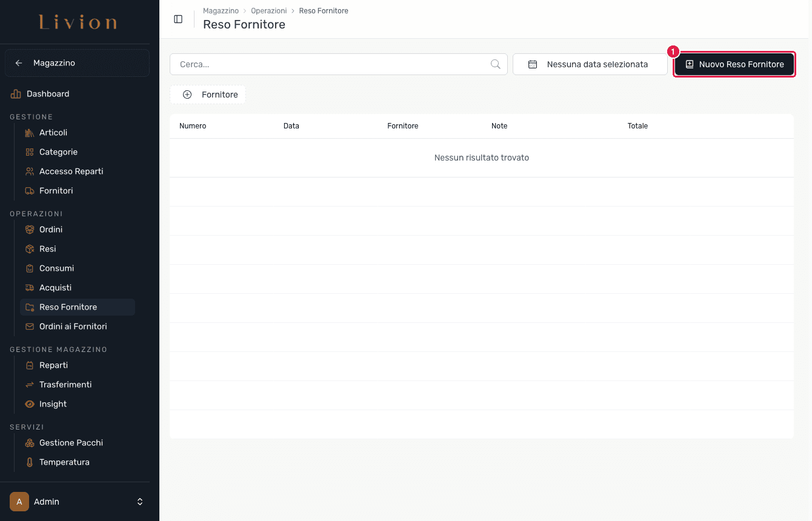Click into the Cerca search field
The height and width of the screenshot is (521, 812).
click(x=339, y=64)
